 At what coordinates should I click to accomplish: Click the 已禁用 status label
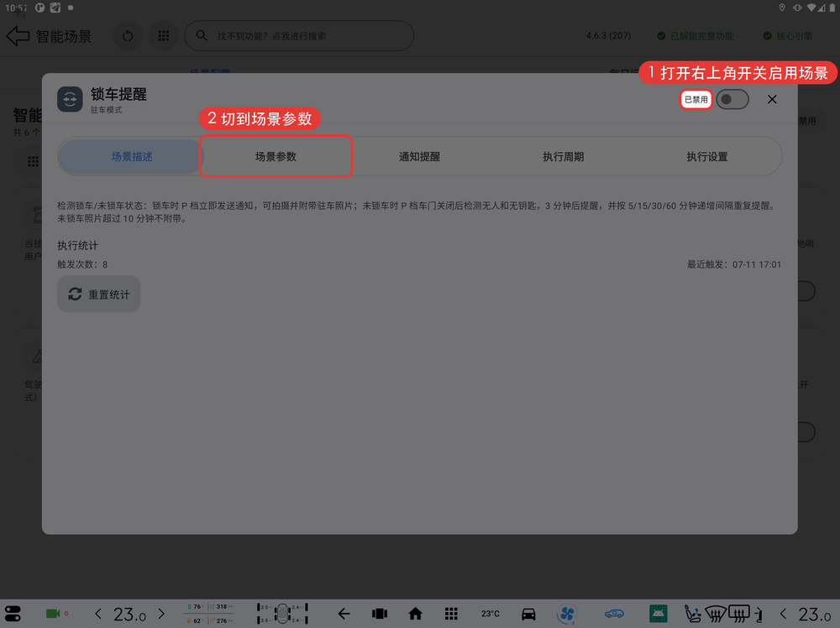coord(696,100)
